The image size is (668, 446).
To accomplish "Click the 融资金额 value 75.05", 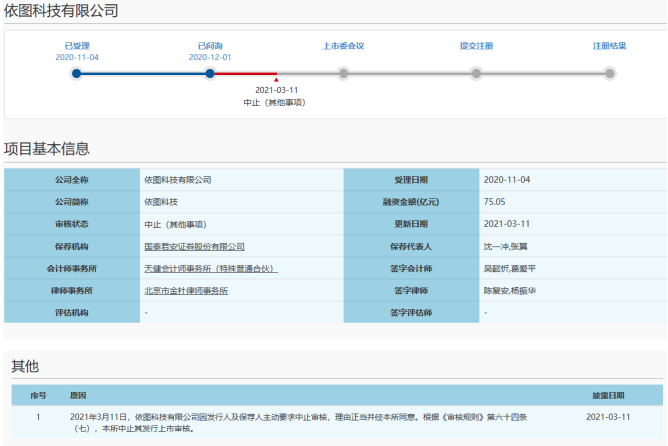I will coord(494,202).
